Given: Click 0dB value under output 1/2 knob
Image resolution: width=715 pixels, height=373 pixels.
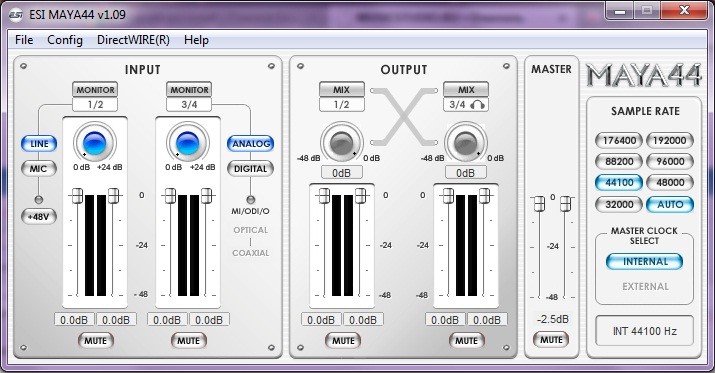Looking at the screenshot, I should [x=342, y=173].
